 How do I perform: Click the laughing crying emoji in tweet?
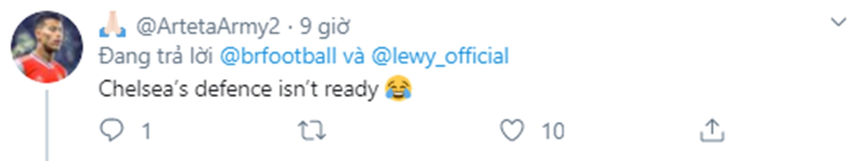[x=398, y=88]
